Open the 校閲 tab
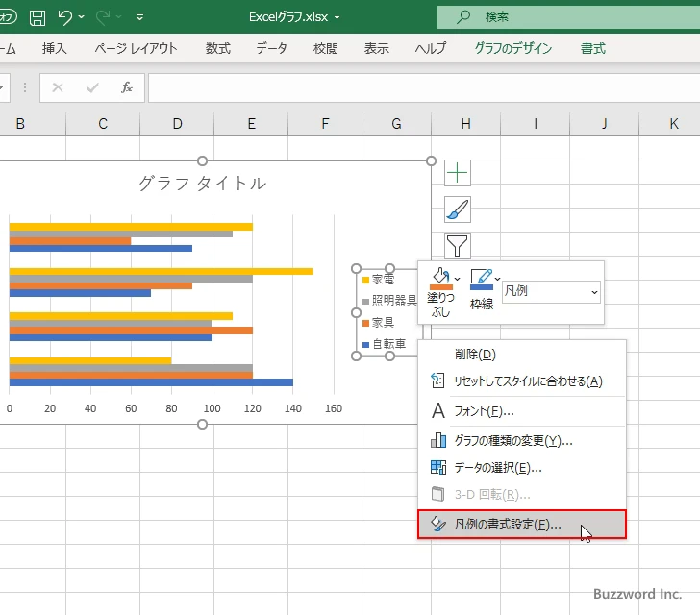The image size is (700, 615). [x=325, y=48]
